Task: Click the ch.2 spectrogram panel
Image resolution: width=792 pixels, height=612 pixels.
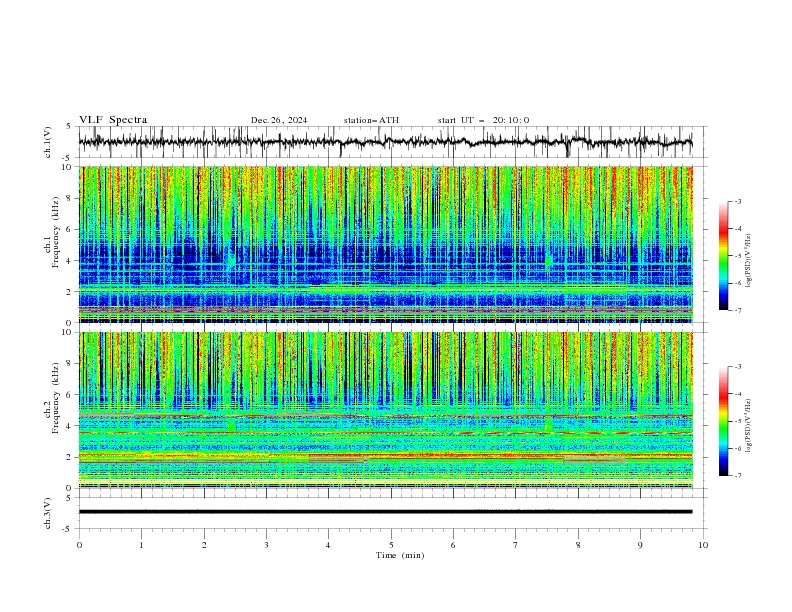Action: 386,410
